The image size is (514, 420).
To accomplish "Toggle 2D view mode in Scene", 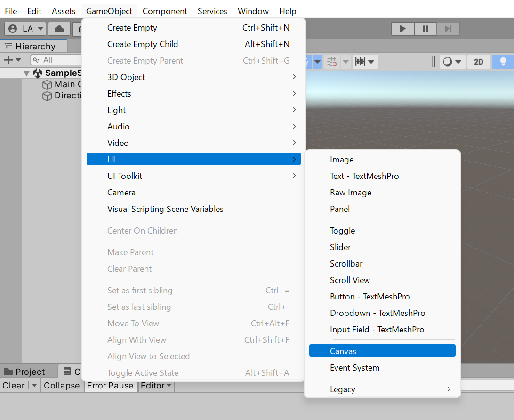I will [x=478, y=62].
